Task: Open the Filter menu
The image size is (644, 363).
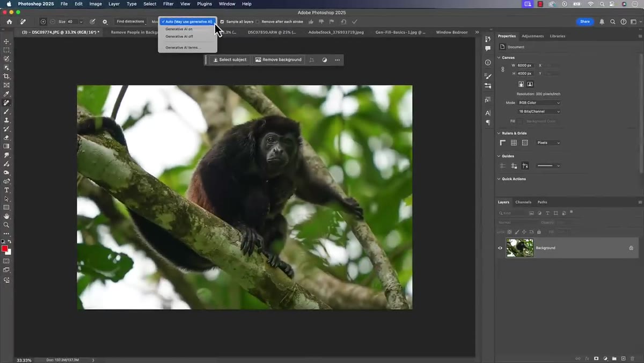Action: 168,4
